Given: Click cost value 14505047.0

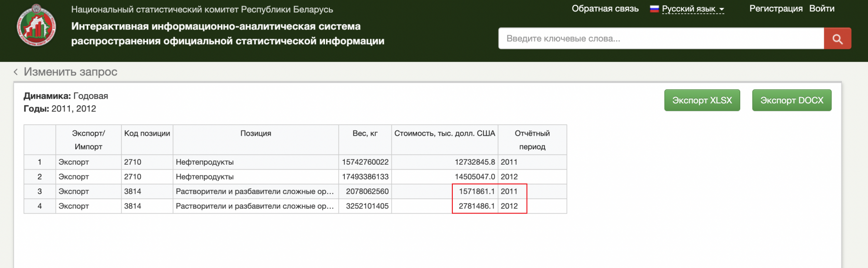Looking at the screenshot, I should (475, 177).
